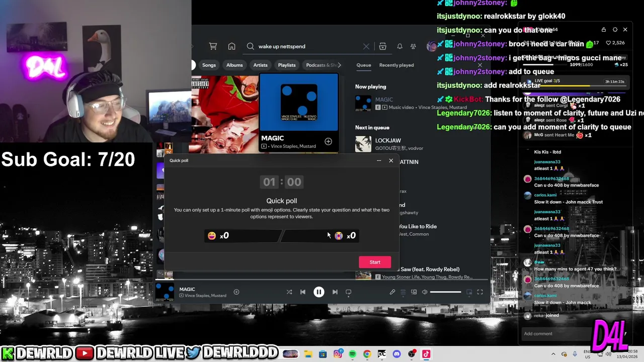This screenshot has width=644, height=362.
Task: Select the Podcasts & Shows filter chip
Action: (321, 65)
